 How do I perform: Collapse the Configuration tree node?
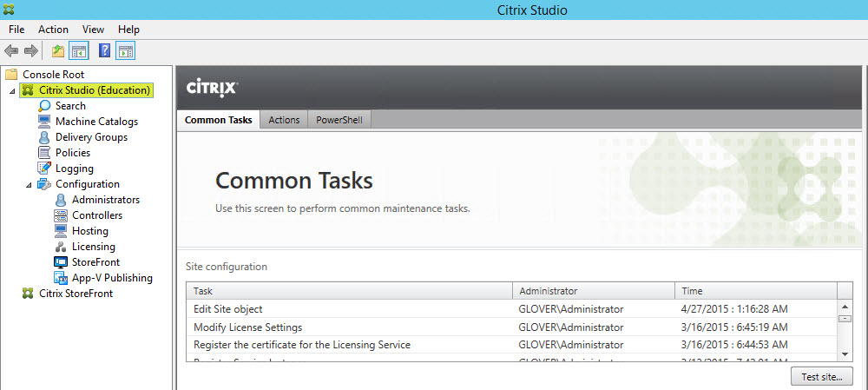[x=29, y=185]
